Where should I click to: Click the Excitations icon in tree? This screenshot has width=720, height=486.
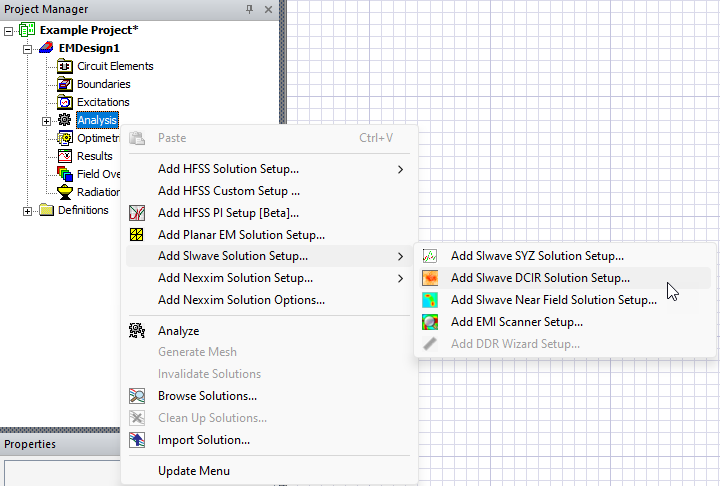(x=65, y=102)
